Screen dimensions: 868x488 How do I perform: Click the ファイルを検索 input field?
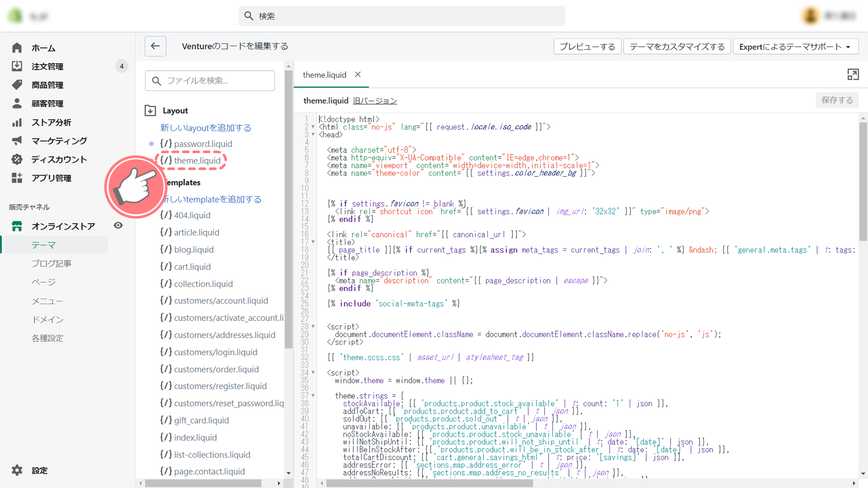click(x=210, y=81)
